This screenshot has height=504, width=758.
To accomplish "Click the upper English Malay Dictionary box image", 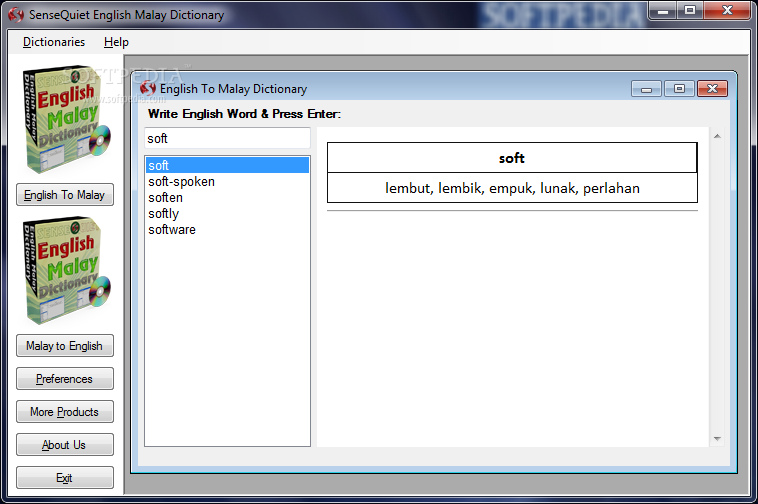I will coord(66,119).
